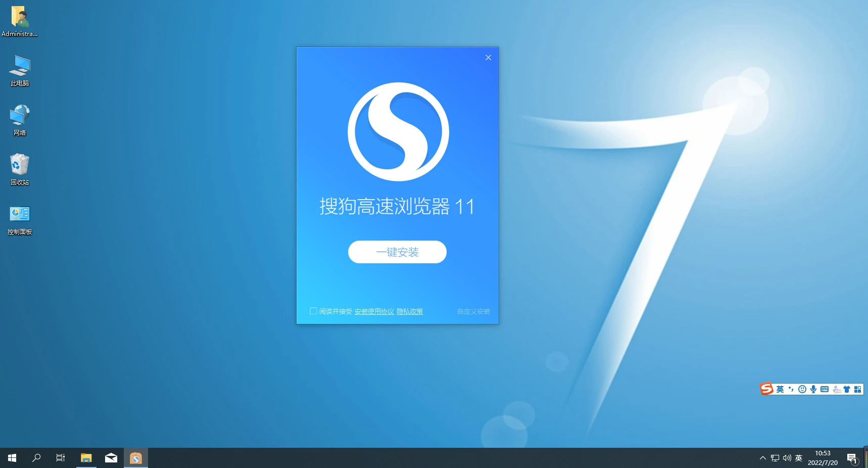Select the 此电脑 desktop icon
The width and height of the screenshot is (868, 468).
pos(20,71)
